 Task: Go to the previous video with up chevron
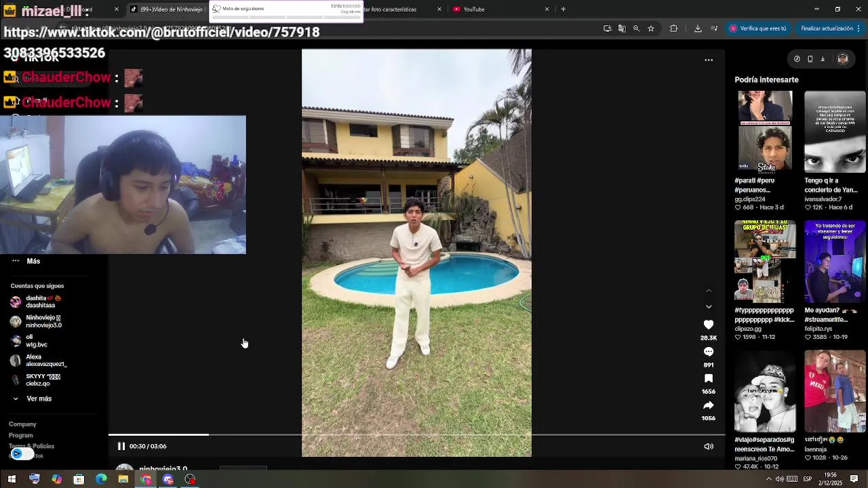[709, 291]
